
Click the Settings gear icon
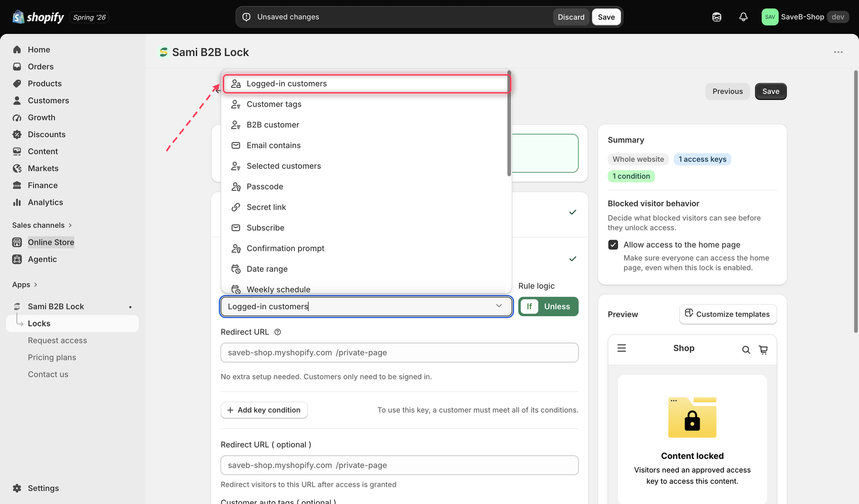coord(17,488)
